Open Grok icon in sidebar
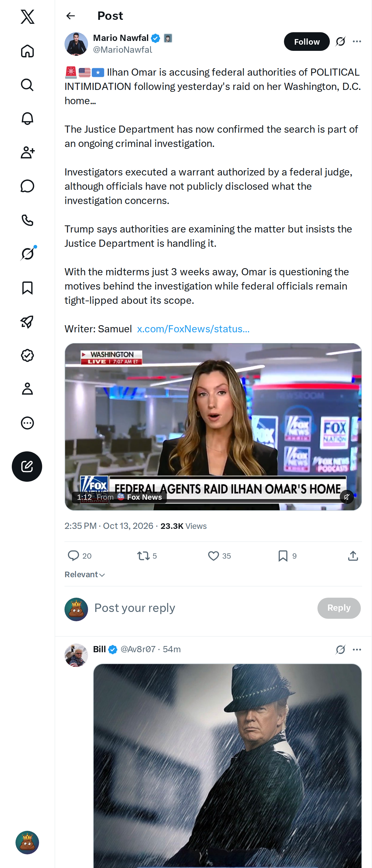The height and width of the screenshot is (868, 372). click(x=27, y=254)
